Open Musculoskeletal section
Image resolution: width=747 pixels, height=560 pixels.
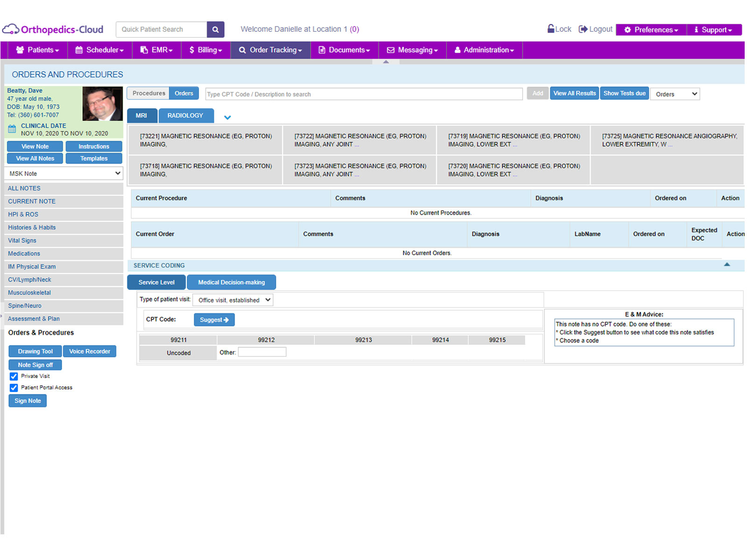[64, 293]
